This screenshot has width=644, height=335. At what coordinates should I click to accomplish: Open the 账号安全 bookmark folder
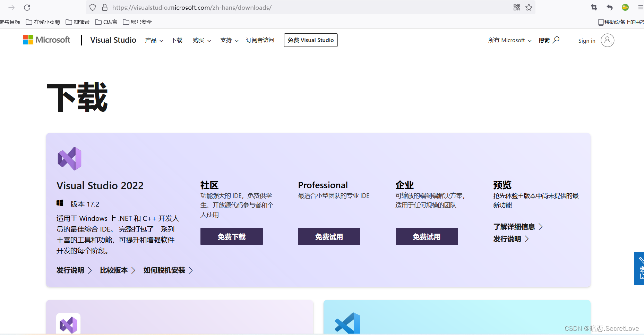point(137,22)
